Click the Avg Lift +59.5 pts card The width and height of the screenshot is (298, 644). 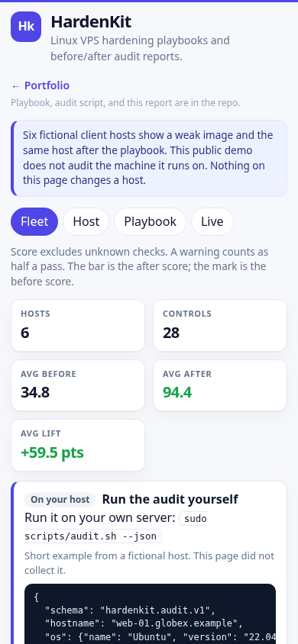pos(78,445)
